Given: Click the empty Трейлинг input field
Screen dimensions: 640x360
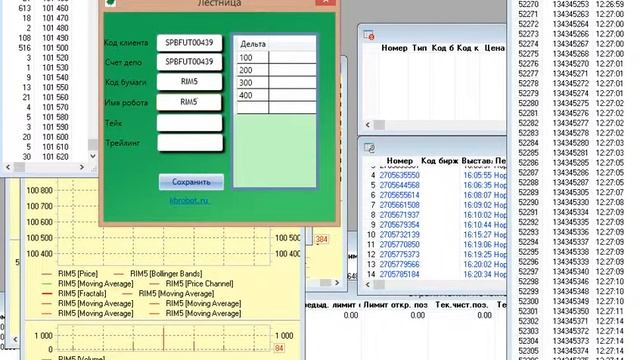Looking at the screenshot, I should 189,143.
